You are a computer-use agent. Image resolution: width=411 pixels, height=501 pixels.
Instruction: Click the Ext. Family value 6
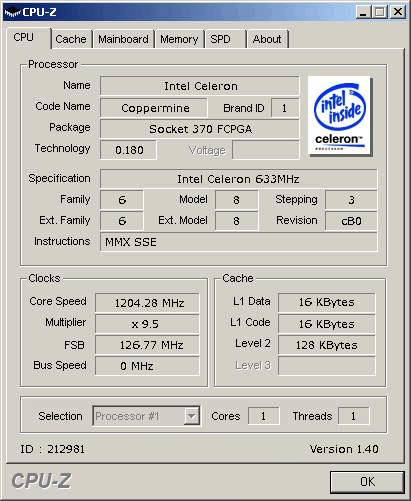[122, 221]
